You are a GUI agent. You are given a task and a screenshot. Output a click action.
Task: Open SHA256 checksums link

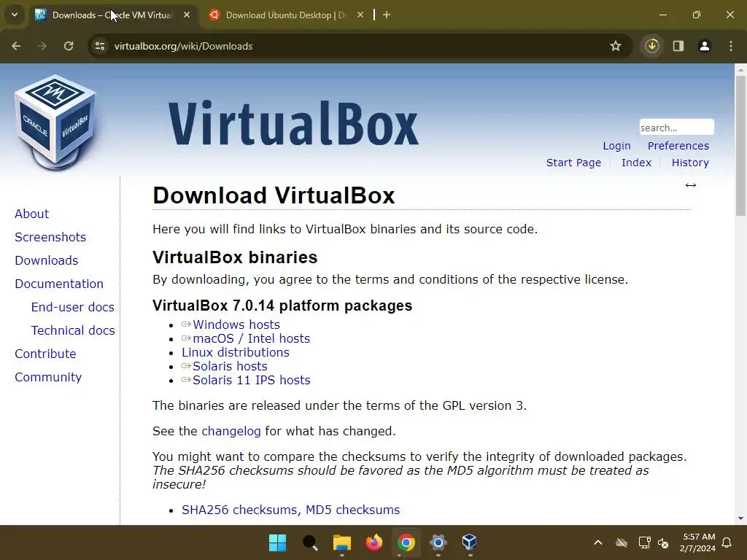pyautogui.click(x=239, y=510)
